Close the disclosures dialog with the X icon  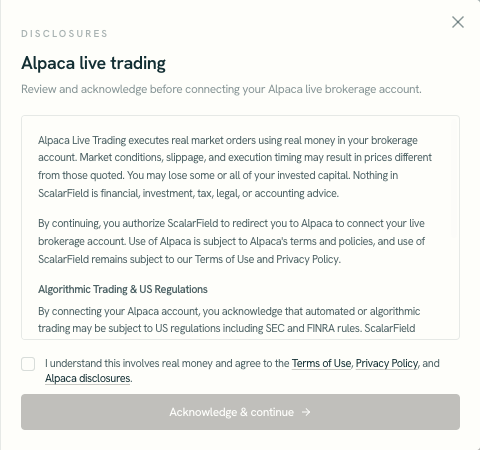pyautogui.click(x=458, y=22)
